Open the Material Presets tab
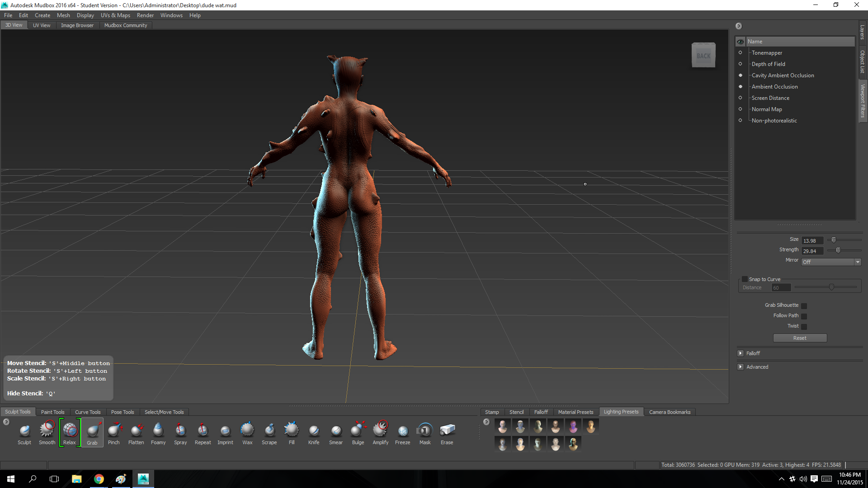Screen dimensions: 868x488 576,412
